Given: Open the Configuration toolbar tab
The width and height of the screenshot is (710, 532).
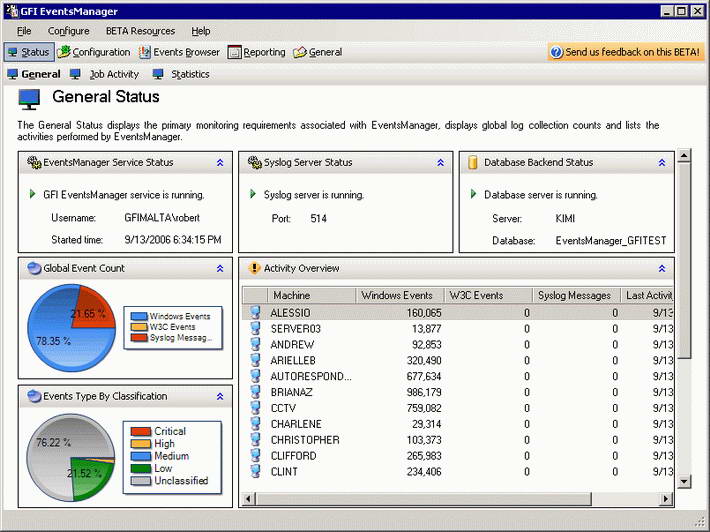Looking at the screenshot, I should coord(94,52).
